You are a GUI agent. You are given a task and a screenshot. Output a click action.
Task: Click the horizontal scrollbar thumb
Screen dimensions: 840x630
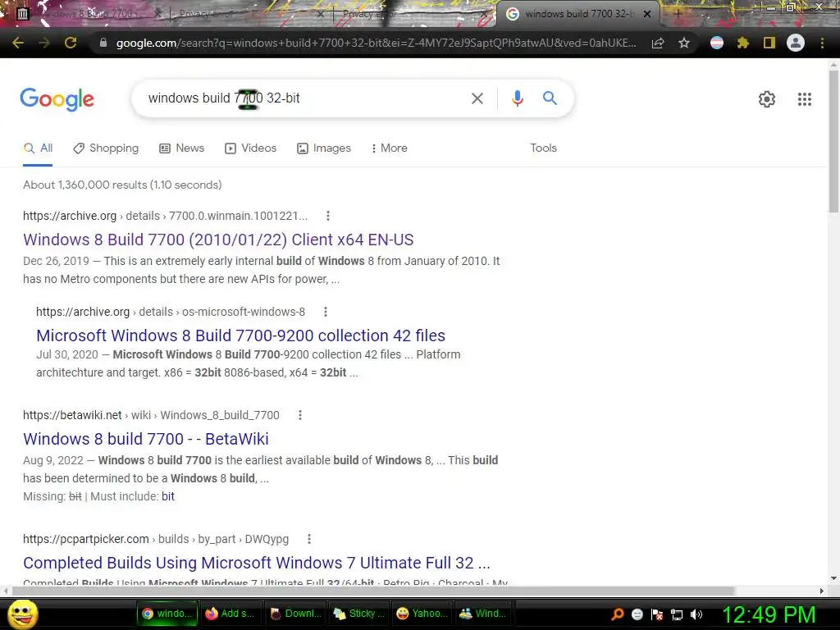373,591
